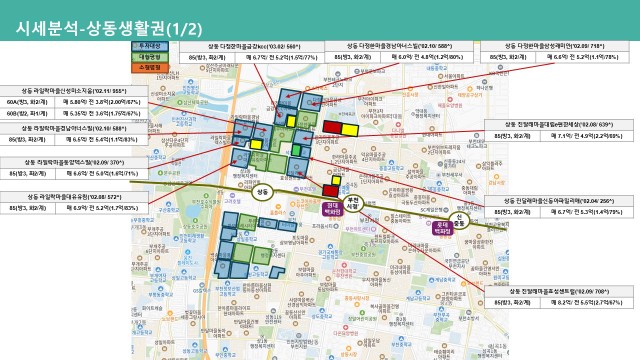This screenshot has height=360, width=640.
Task: Click the slide title 시세분석-상동생활권(1/2)
Action: 109,28
